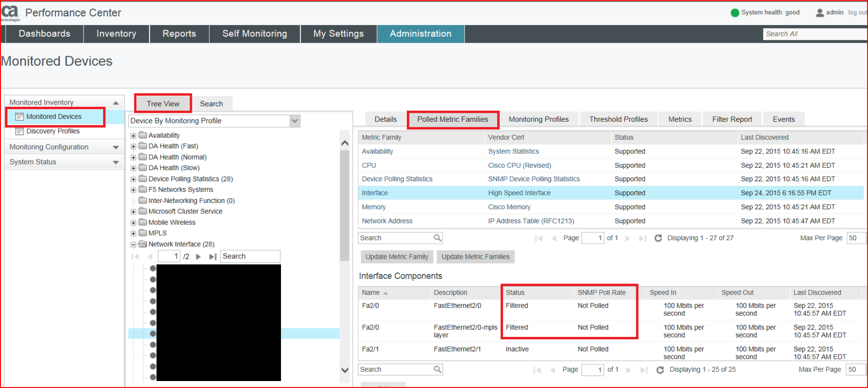
Task: Click the CA Technologies logo icon
Action: pyautogui.click(x=10, y=13)
